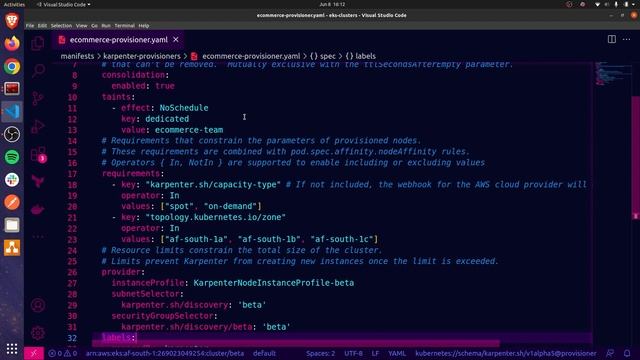
Task: Launch Firefox from the dock
Action: tap(12, 43)
